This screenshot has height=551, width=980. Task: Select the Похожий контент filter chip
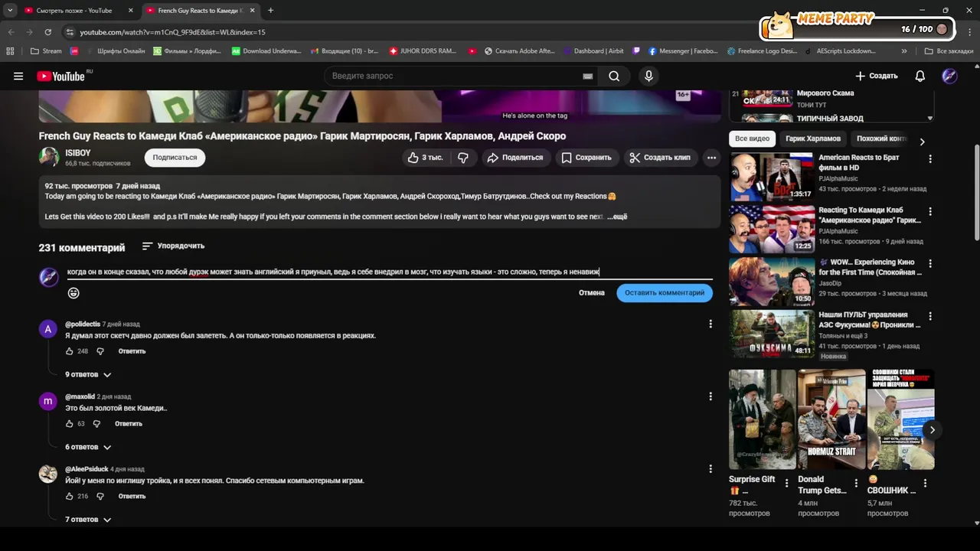[x=882, y=139]
